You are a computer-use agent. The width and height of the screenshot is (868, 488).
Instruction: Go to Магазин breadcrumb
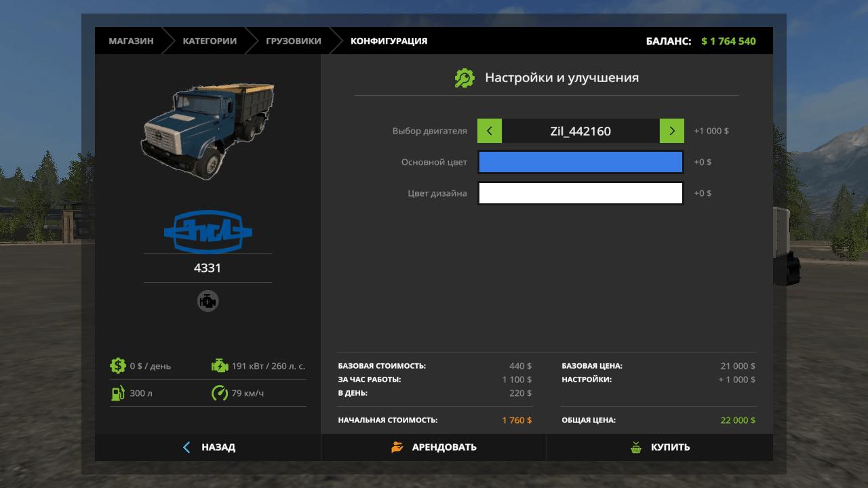(131, 41)
